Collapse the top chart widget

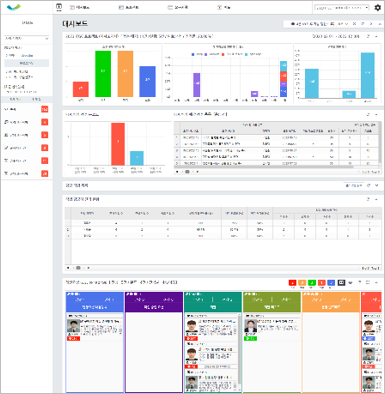pos(376,36)
